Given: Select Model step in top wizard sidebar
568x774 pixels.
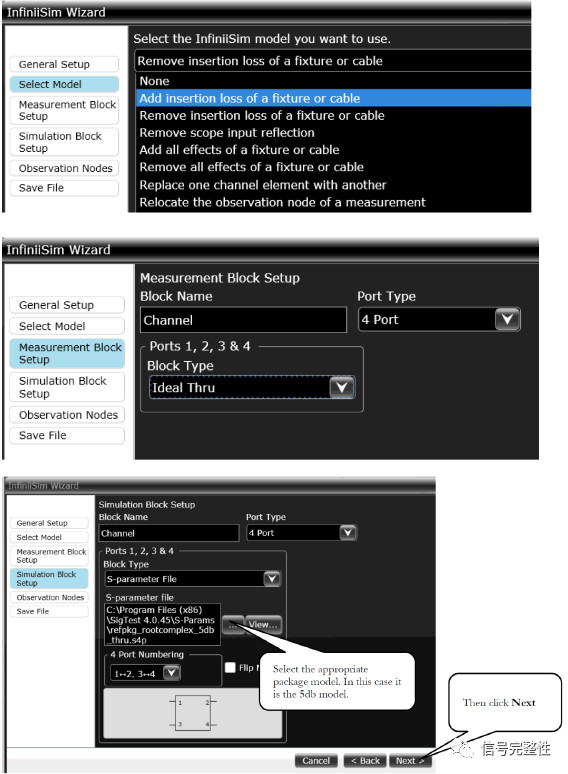Looking at the screenshot, I should click(x=64, y=84).
